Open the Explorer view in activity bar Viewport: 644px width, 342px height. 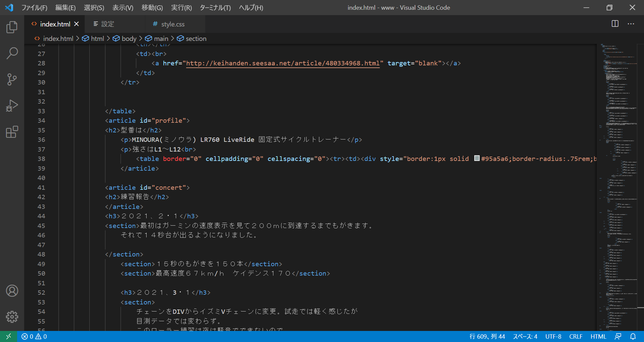click(12, 27)
